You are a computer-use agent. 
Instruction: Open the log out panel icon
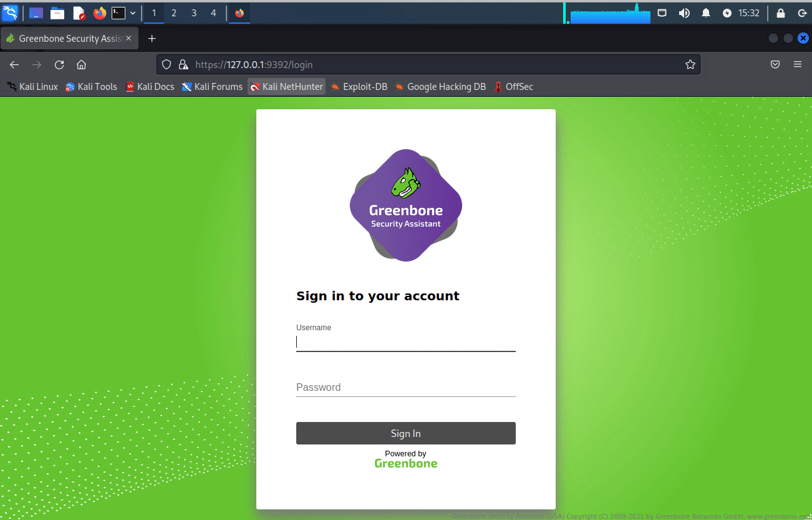point(802,13)
